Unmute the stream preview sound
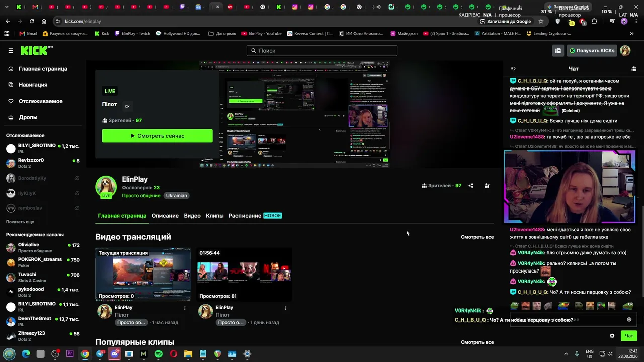The image size is (644, 362). point(127,106)
